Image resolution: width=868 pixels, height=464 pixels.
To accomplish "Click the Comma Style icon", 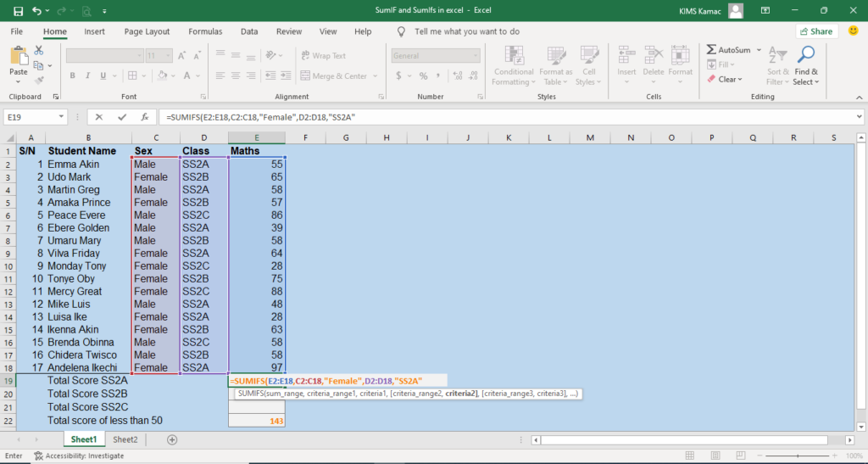I will [x=438, y=75].
